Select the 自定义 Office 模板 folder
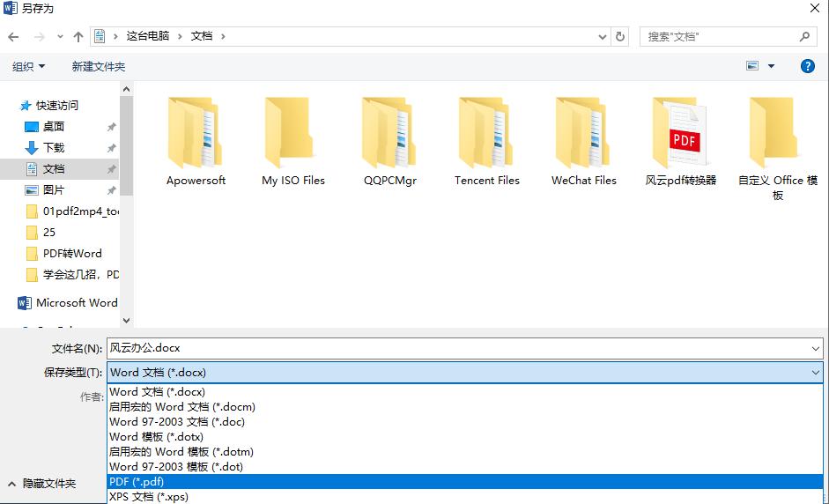Screen dimensions: 829x504 point(777,149)
